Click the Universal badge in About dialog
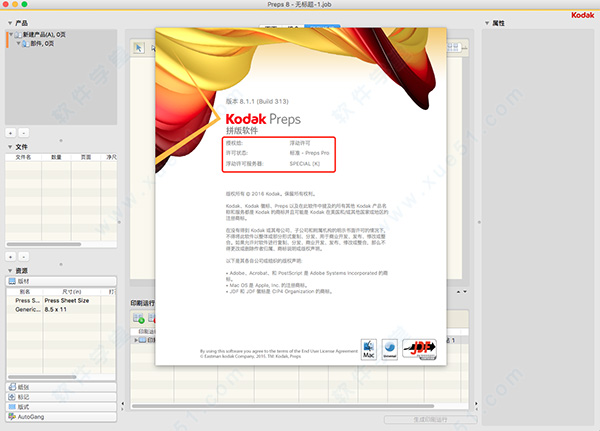The width and height of the screenshot is (600, 431). (x=390, y=349)
